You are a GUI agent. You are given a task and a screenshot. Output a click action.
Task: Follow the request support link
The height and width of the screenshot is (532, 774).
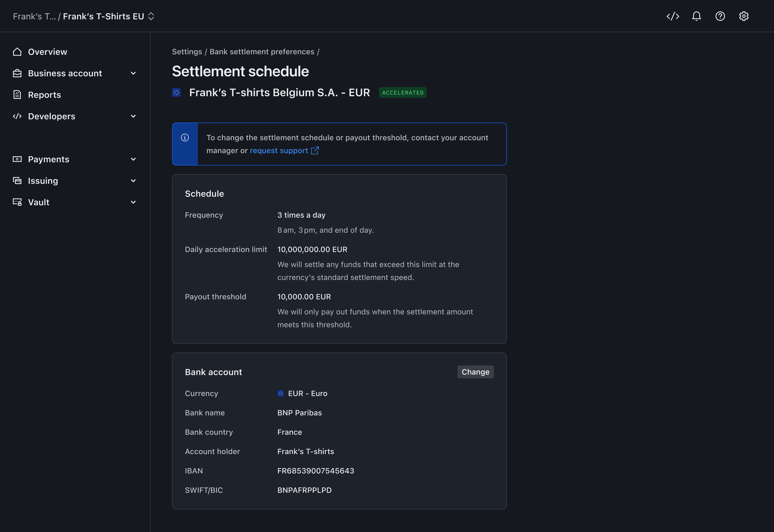pyautogui.click(x=279, y=151)
